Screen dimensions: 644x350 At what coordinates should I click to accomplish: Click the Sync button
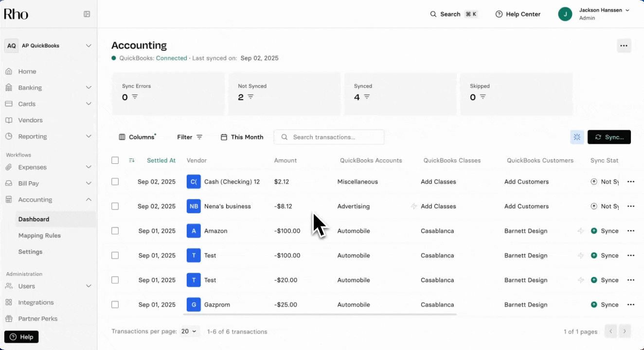tap(609, 137)
